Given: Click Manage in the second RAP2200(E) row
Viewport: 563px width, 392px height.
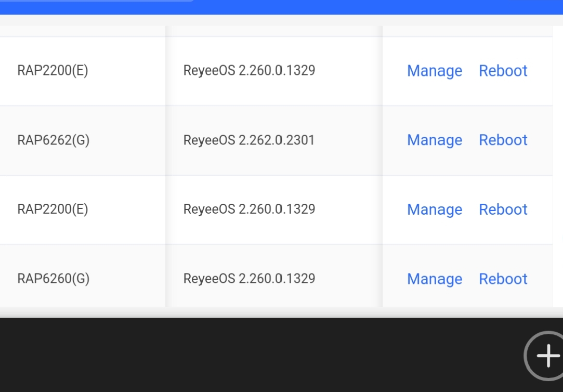Looking at the screenshot, I should pyautogui.click(x=434, y=210).
